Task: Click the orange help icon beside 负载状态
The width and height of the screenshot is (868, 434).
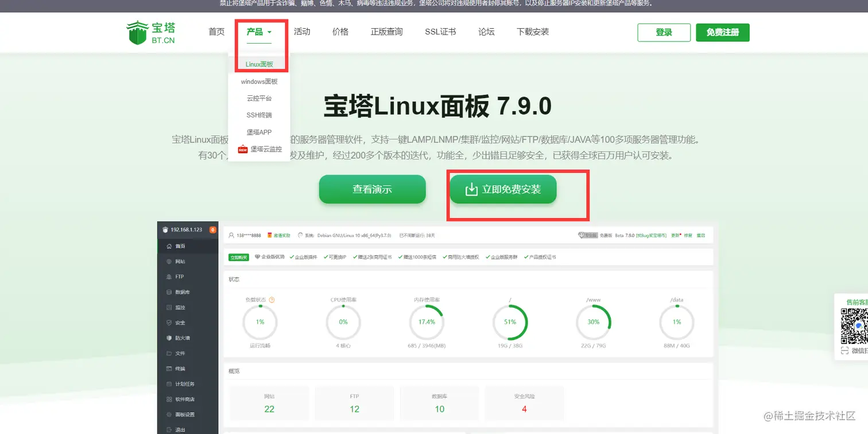Action: tap(272, 300)
